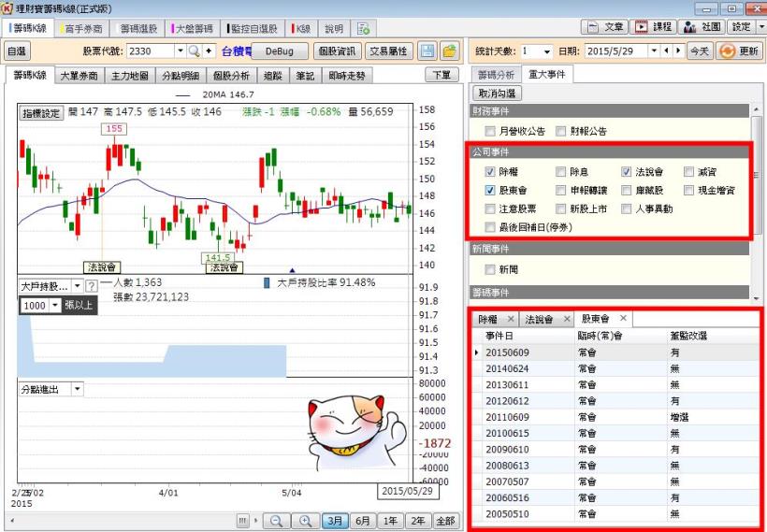767x532 pixels.
Task: Switch to 監控自選股 top tab
Action: tap(253, 29)
